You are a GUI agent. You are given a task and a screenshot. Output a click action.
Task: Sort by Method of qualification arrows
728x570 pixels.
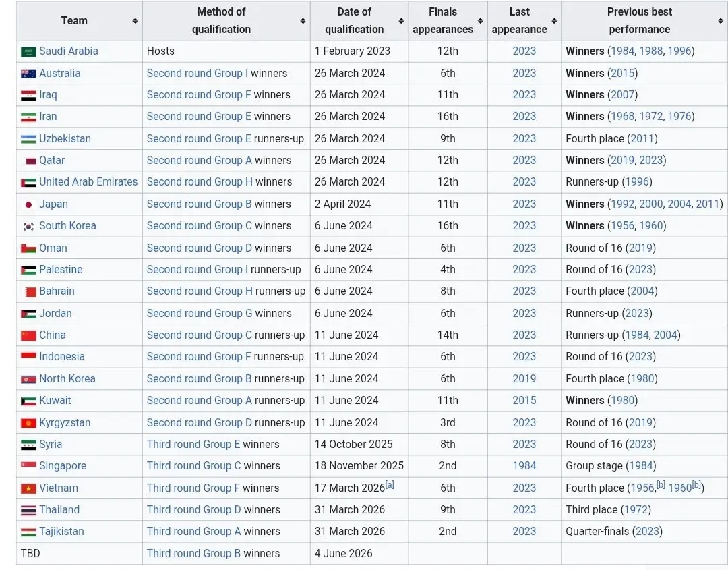pos(303,21)
